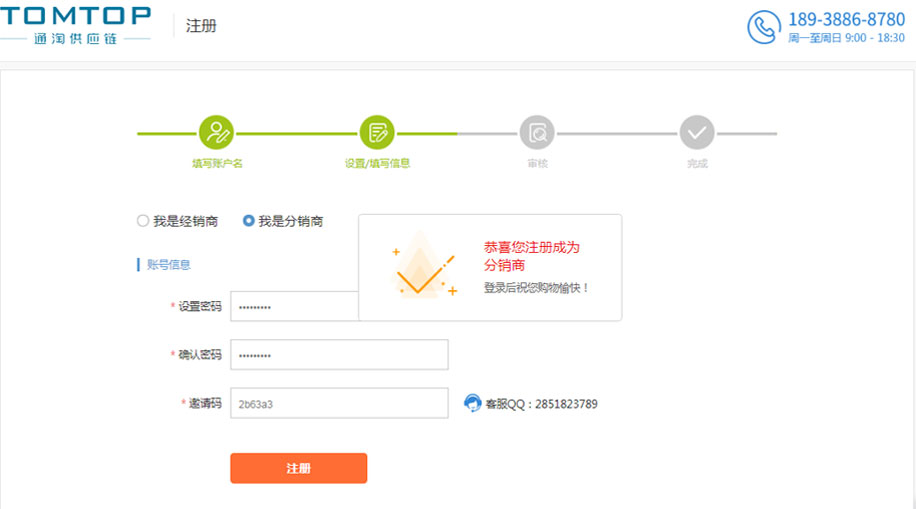The width and height of the screenshot is (916, 509).
Task: Click the 189-3886-8780 phone number
Action: click(846, 19)
